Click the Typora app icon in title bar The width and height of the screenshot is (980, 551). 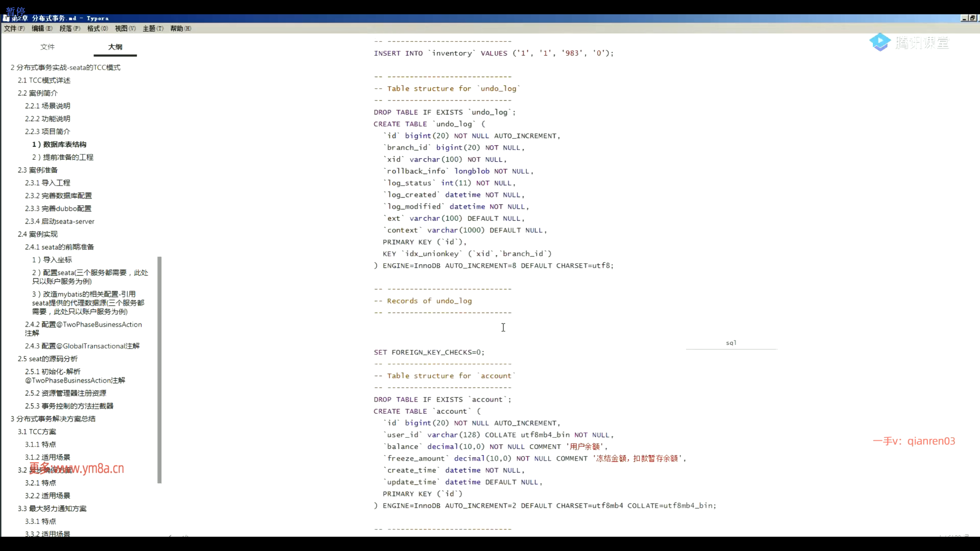(6, 18)
